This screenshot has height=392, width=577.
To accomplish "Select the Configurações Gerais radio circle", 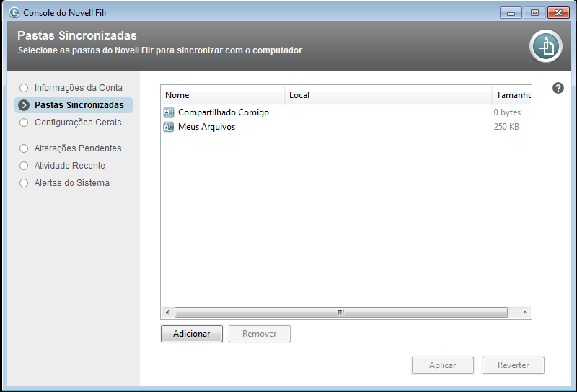I will tap(24, 122).
